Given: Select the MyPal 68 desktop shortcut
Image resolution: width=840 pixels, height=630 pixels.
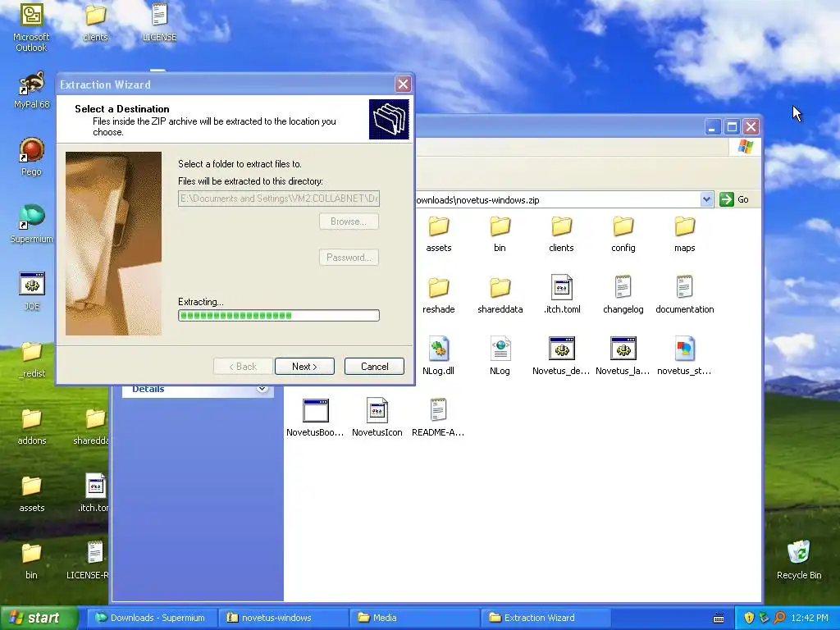Looking at the screenshot, I should (31, 90).
